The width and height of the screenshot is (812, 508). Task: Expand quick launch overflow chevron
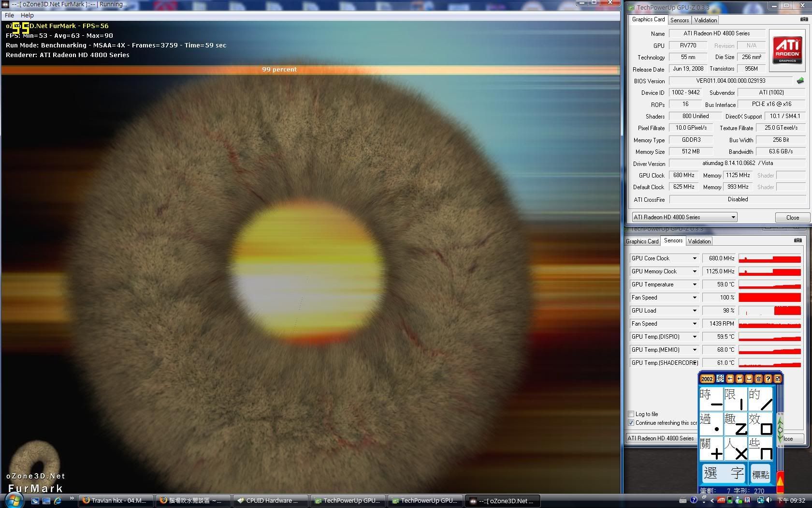[72, 498]
